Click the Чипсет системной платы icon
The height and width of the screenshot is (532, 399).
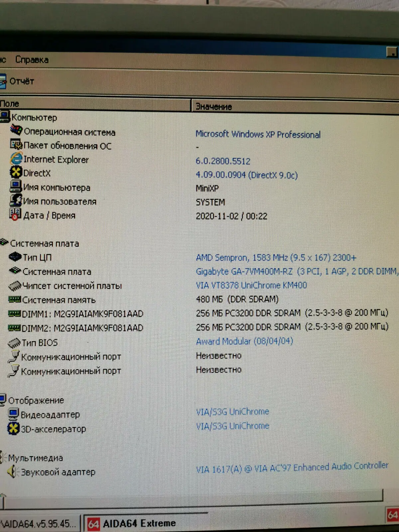point(15,285)
